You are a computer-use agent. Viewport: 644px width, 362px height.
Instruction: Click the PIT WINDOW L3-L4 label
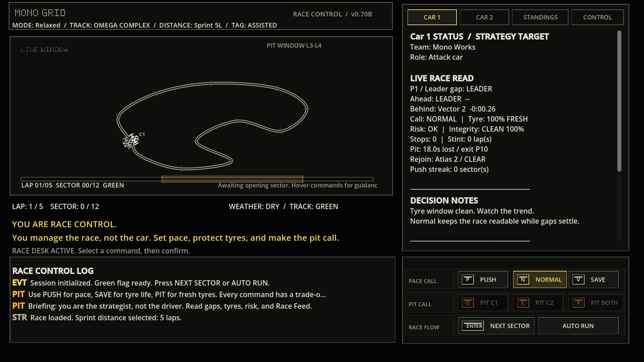[294, 46]
